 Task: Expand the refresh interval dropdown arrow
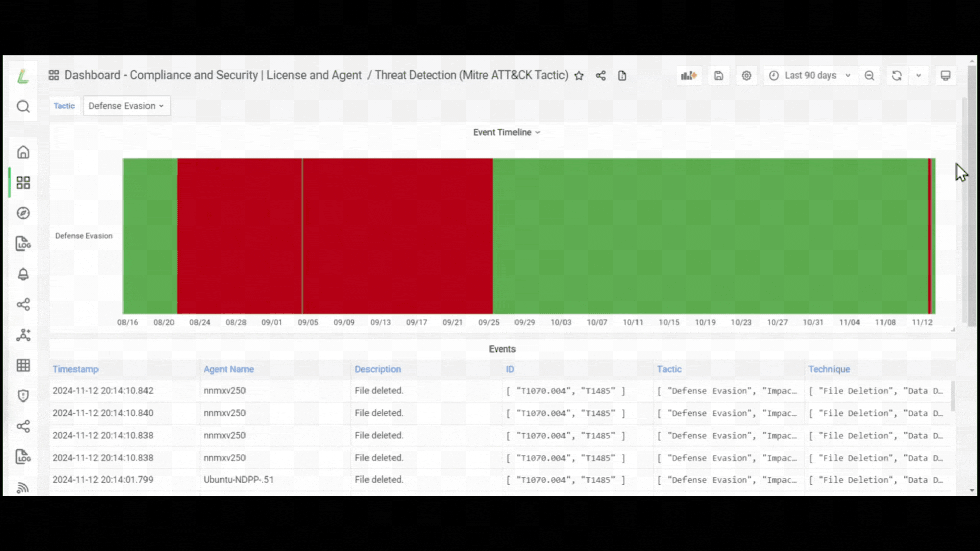point(918,76)
